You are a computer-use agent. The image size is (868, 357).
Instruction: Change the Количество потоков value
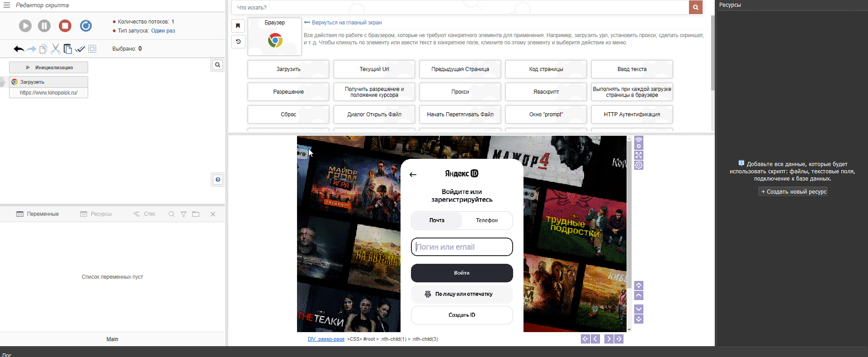173,22
